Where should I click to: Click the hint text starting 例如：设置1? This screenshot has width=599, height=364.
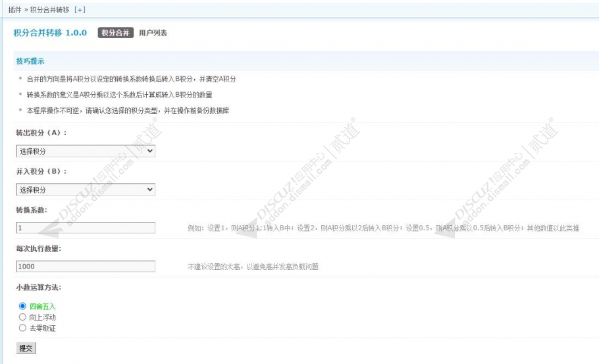[x=384, y=228]
